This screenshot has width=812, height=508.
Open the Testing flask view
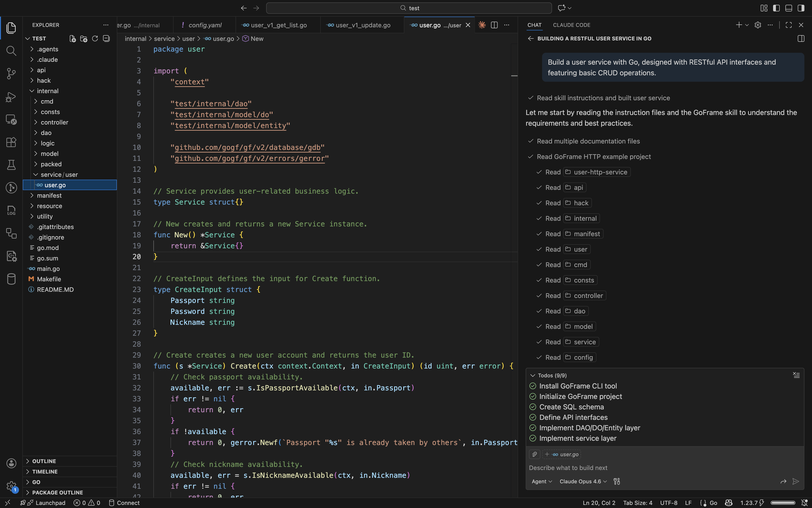(x=11, y=165)
